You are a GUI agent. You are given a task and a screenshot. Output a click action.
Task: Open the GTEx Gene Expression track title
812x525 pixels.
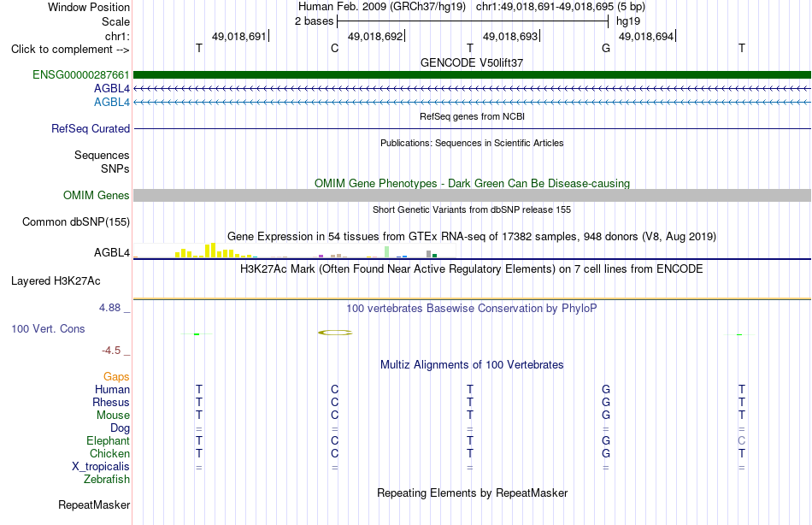[472, 237]
